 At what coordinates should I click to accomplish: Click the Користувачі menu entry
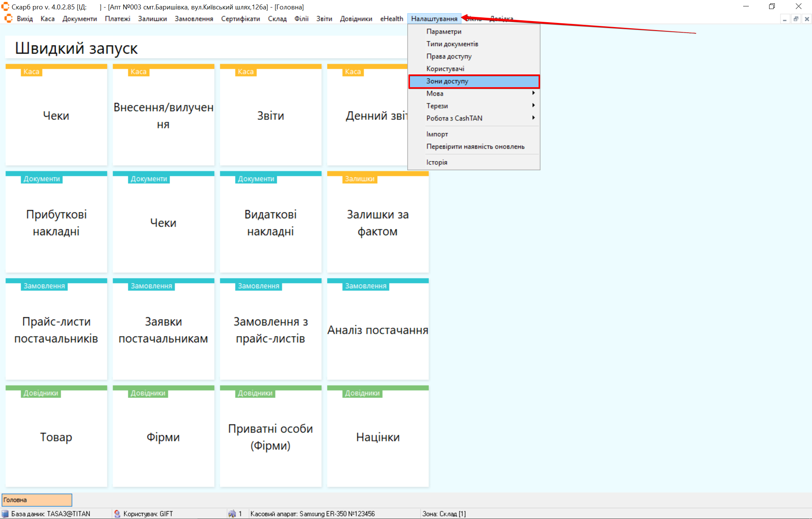[445, 69]
